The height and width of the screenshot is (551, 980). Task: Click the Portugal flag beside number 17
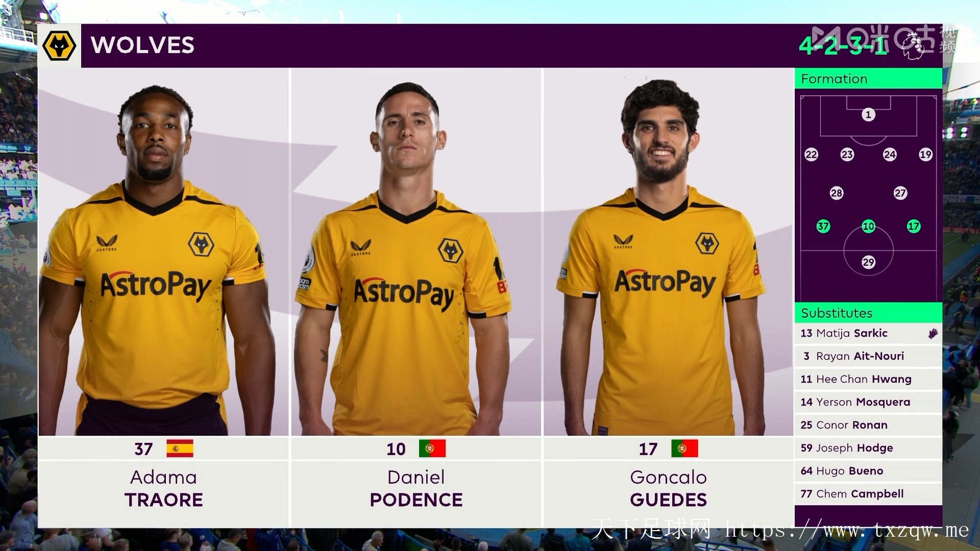pos(684,448)
